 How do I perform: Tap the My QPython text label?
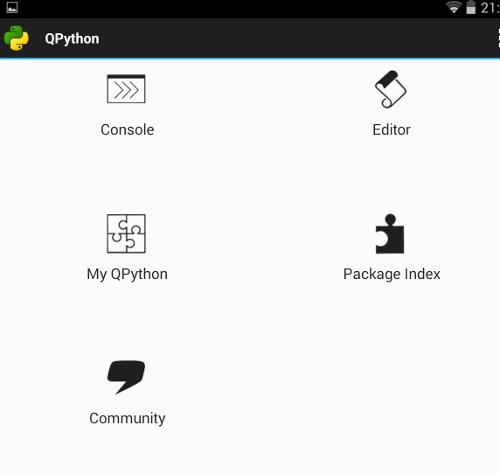click(127, 274)
